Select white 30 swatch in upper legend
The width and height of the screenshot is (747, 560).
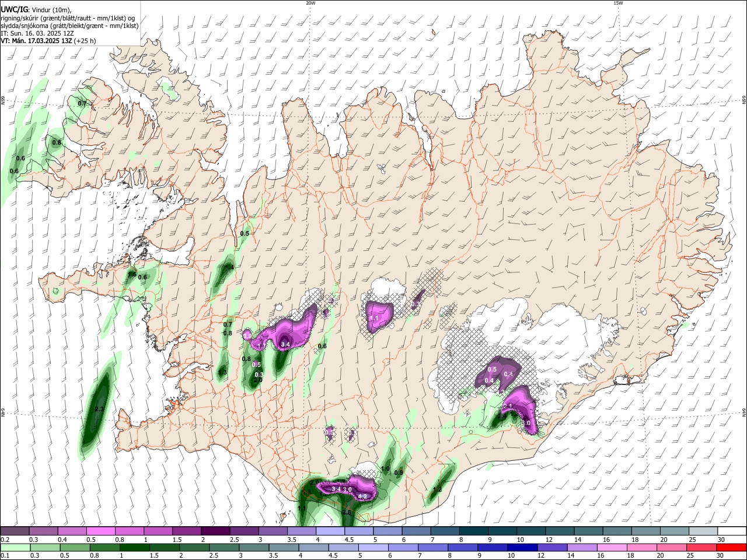pyautogui.click(x=732, y=531)
